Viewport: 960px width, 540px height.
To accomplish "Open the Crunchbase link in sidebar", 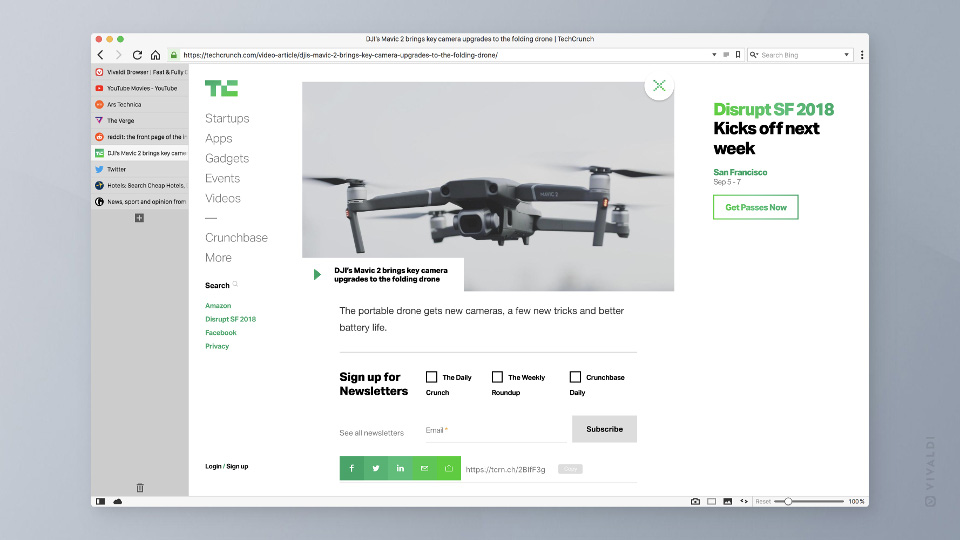I will coord(236,238).
